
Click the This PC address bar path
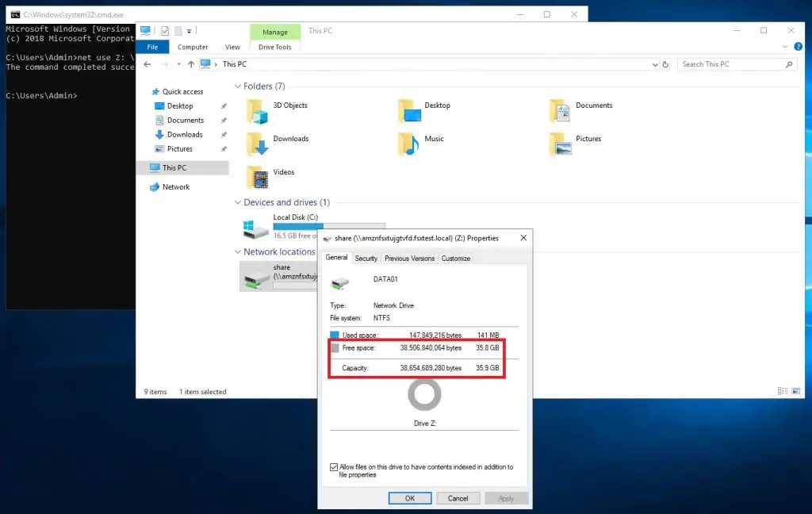[234, 64]
